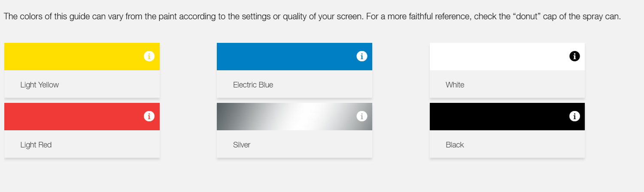Click info icon on Light Red swatch
This screenshot has height=192, width=644.
tap(149, 116)
